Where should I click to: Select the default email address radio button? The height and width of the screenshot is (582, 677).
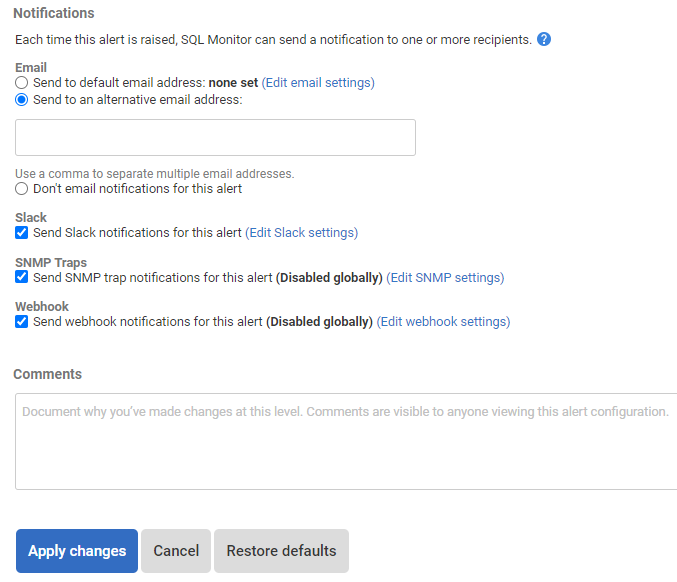(x=21, y=83)
